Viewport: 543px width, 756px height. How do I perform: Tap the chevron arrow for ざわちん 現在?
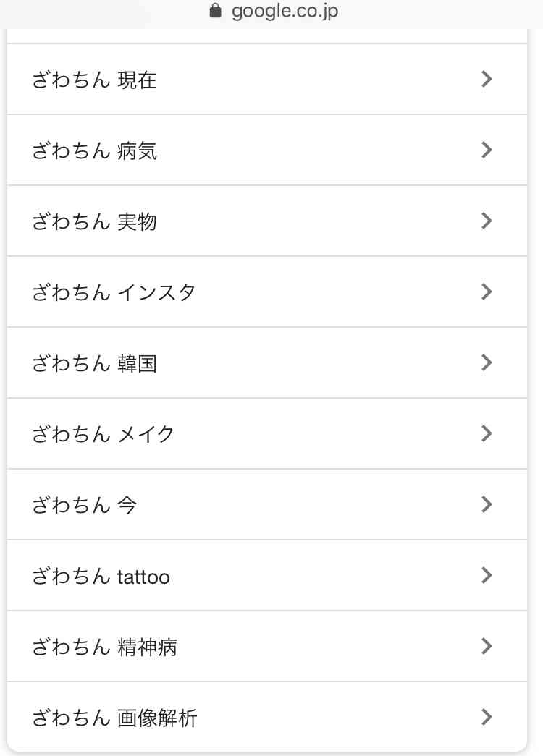487,79
